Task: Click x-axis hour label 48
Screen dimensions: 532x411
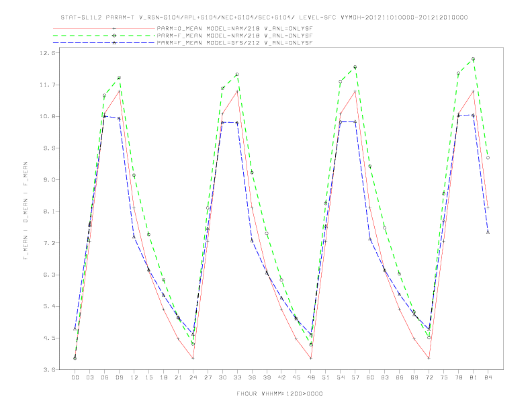Action: point(311,377)
